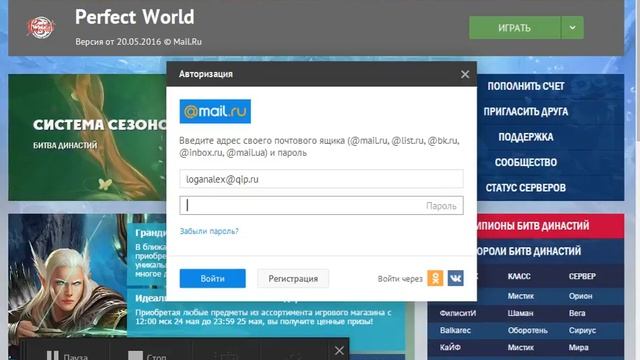Click the Стоп stop recording control
Viewport: 640px width, 360px height.
147,355
